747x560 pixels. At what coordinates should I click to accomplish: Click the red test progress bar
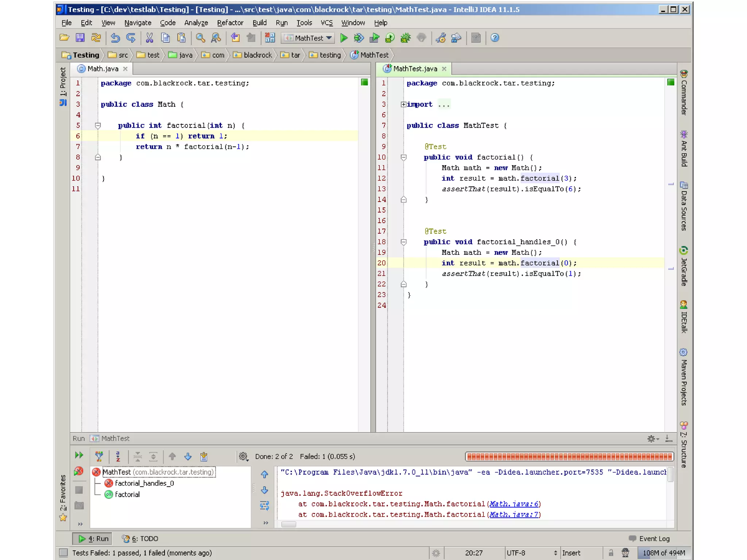click(569, 456)
